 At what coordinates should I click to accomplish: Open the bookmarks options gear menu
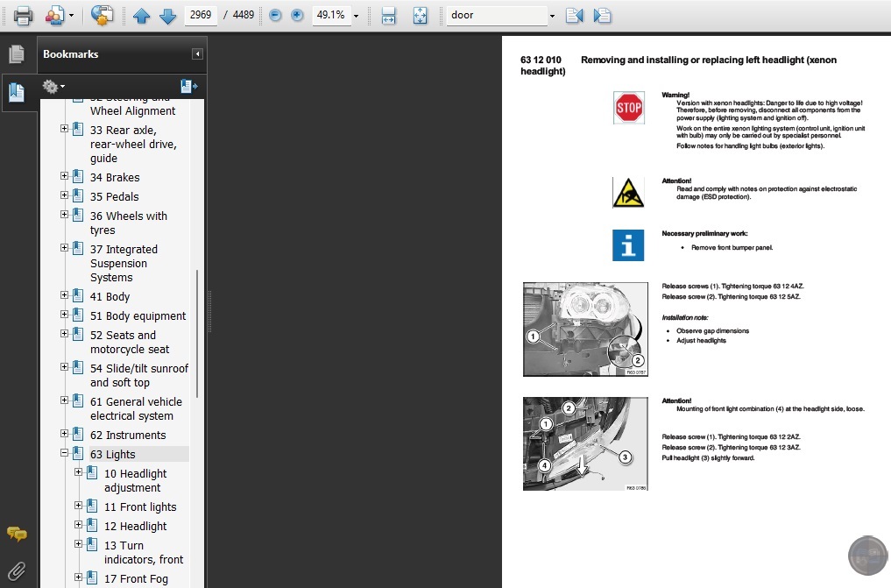(x=53, y=87)
